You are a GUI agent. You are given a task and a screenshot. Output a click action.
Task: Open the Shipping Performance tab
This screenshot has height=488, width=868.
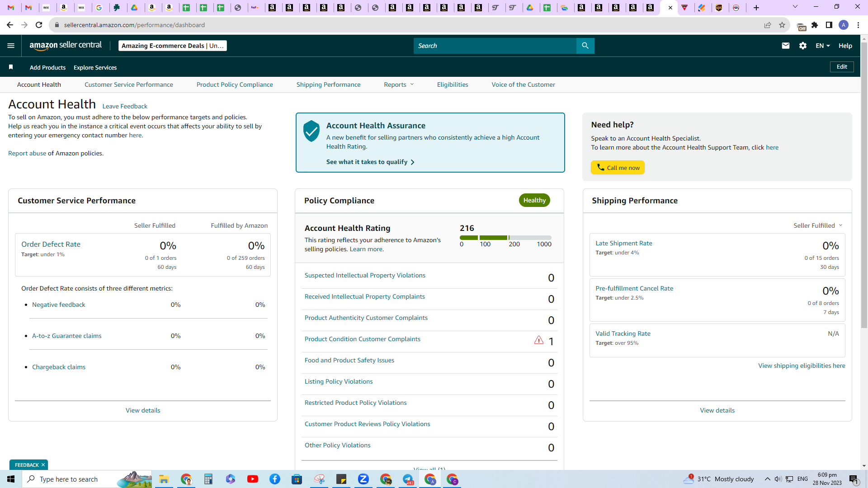pyautogui.click(x=329, y=84)
